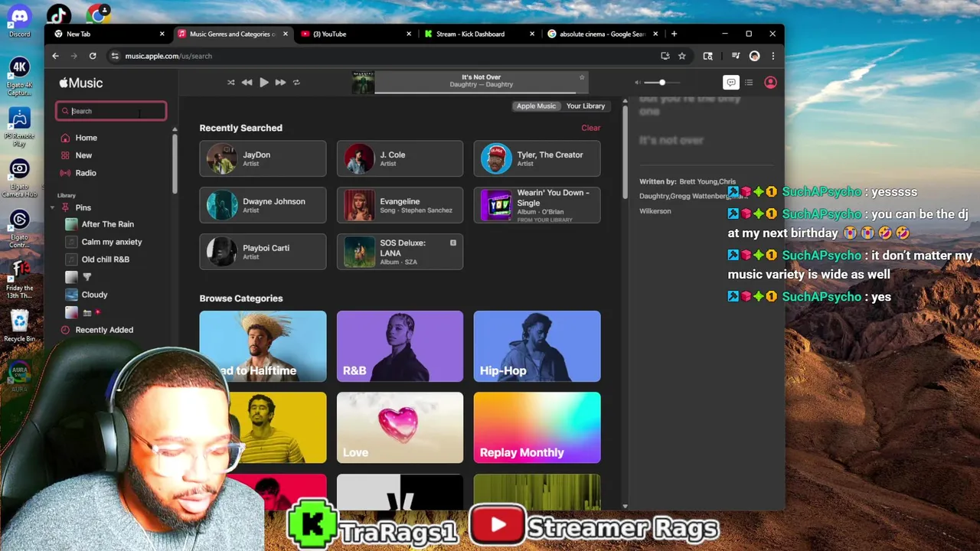Open the Chrome extensions icon
The height and width of the screenshot is (551, 980).
pyautogui.click(x=707, y=56)
